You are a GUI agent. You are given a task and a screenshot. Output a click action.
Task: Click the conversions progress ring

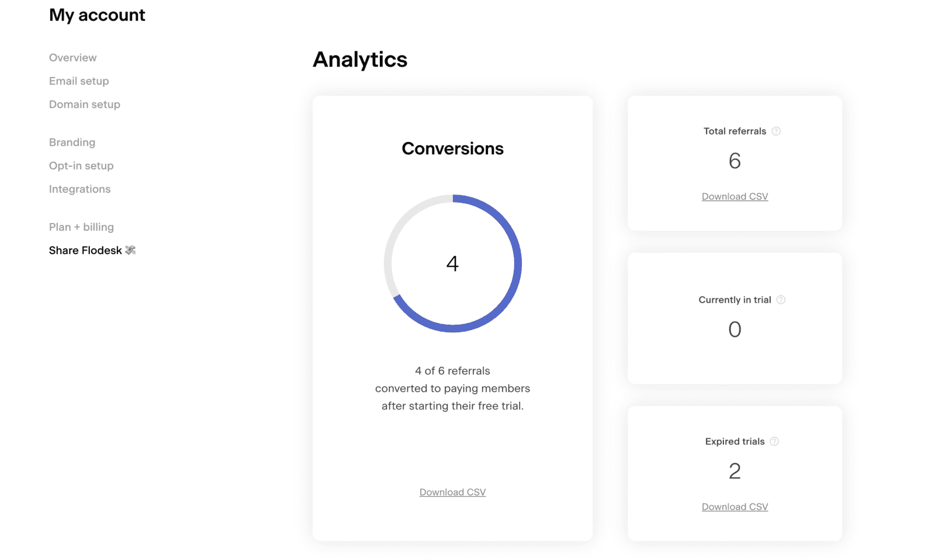click(x=517, y=264)
